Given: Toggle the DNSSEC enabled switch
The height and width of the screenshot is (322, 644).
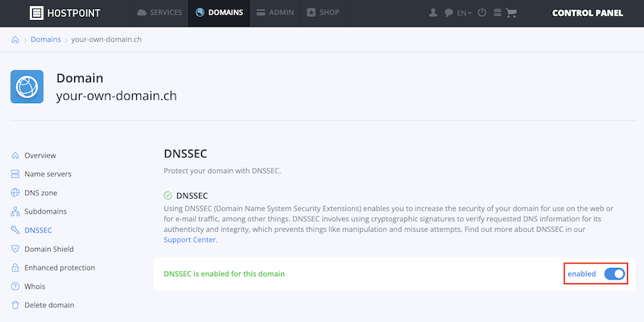Looking at the screenshot, I should point(614,274).
